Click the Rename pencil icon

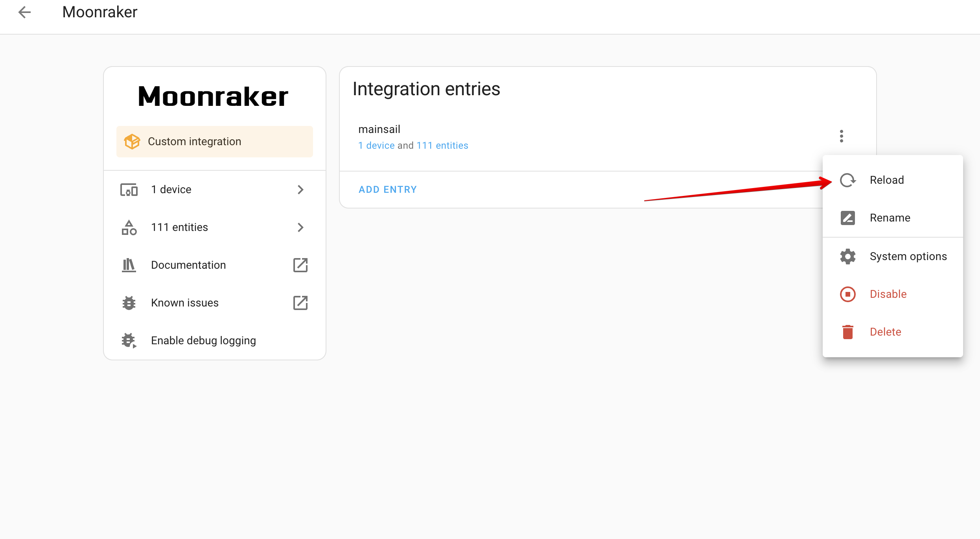[x=847, y=218]
